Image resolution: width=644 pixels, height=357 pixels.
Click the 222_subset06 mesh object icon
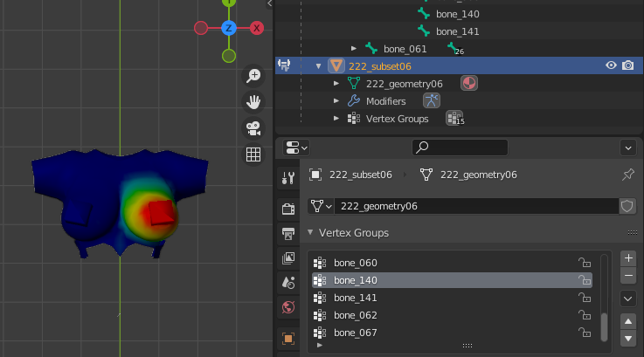pos(336,65)
